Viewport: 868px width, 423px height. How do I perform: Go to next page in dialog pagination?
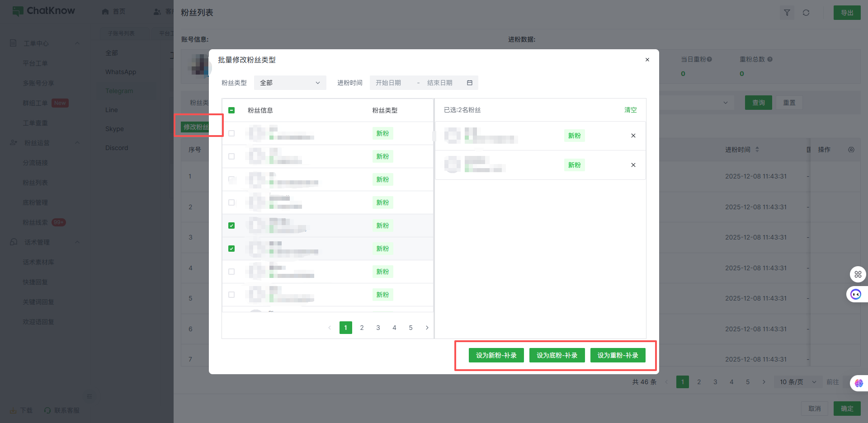(427, 328)
